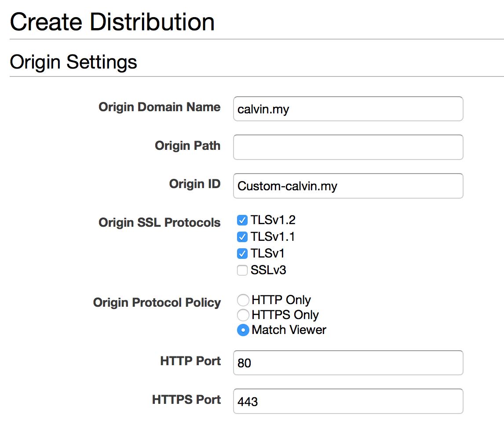This screenshot has width=504, height=421.
Task: Enable the SSLv3 checkbox
Action: [x=242, y=270]
